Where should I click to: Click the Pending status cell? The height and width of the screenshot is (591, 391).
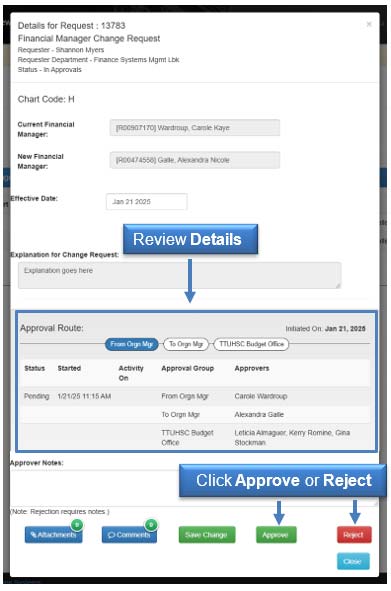pyautogui.click(x=37, y=396)
